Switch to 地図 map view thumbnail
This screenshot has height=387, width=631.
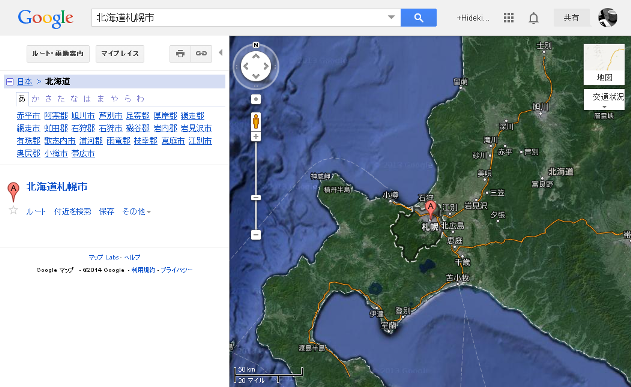(x=604, y=64)
